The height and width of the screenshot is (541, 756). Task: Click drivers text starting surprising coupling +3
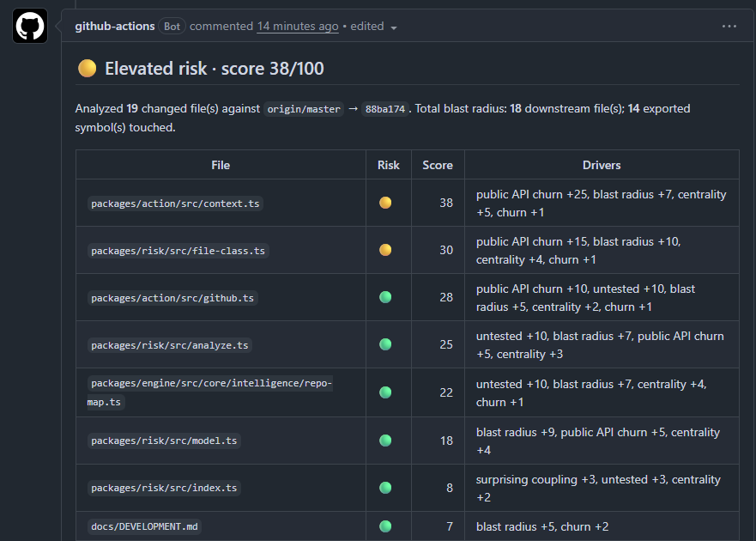(598, 489)
